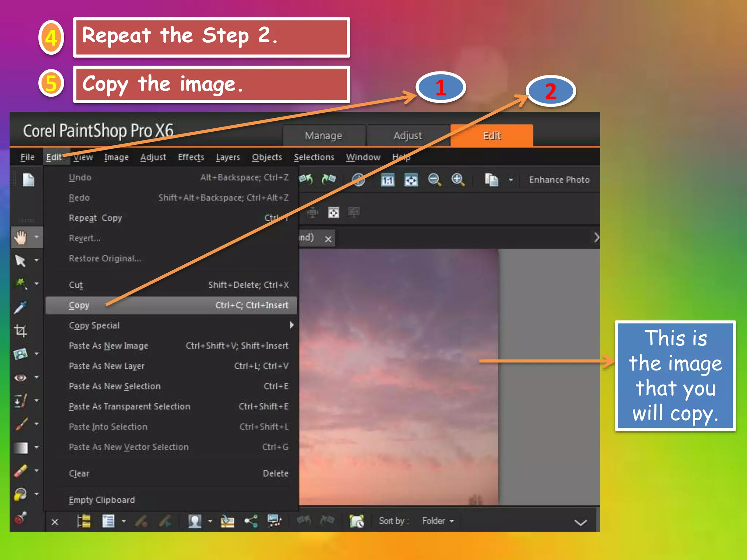Screen dimensions: 747x560
Task: Open the Layers menu
Action: (x=228, y=157)
